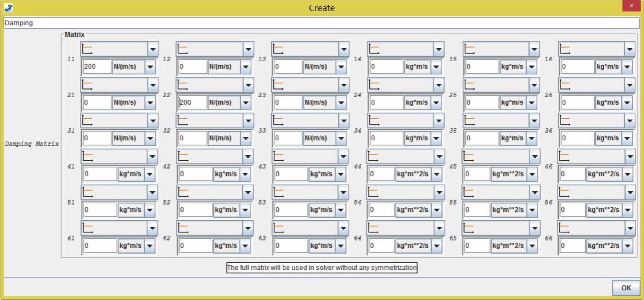Click the graph icon for matrix entry 44

point(373,156)
